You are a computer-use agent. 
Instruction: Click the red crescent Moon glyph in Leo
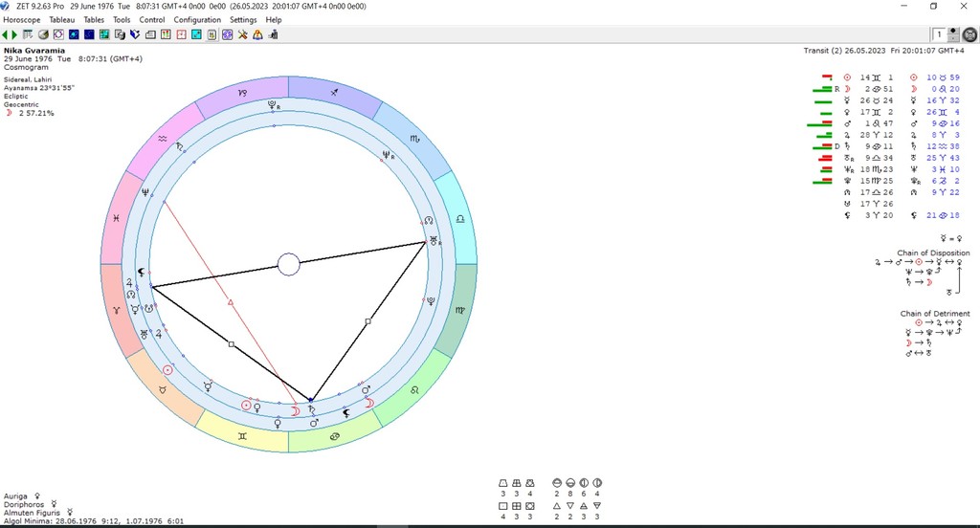[368, 403]
